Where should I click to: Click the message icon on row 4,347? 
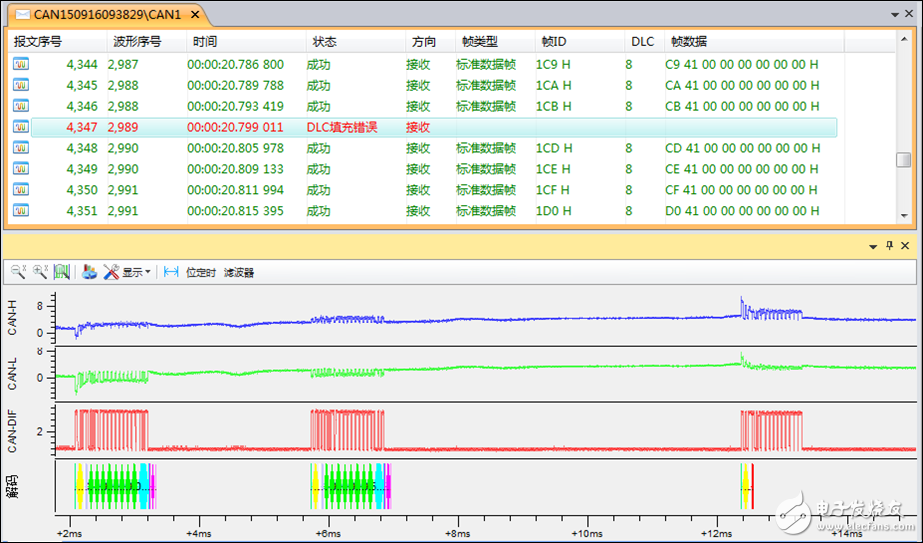point(20,127)
